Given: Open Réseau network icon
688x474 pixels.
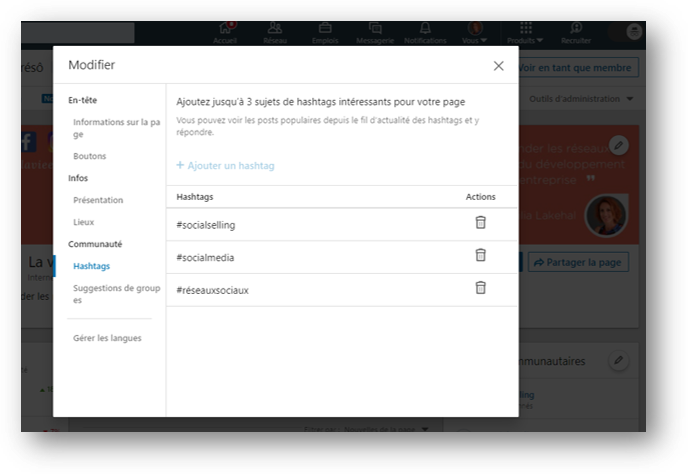Looking at the screenshot, I should click(x=275, y=33).
